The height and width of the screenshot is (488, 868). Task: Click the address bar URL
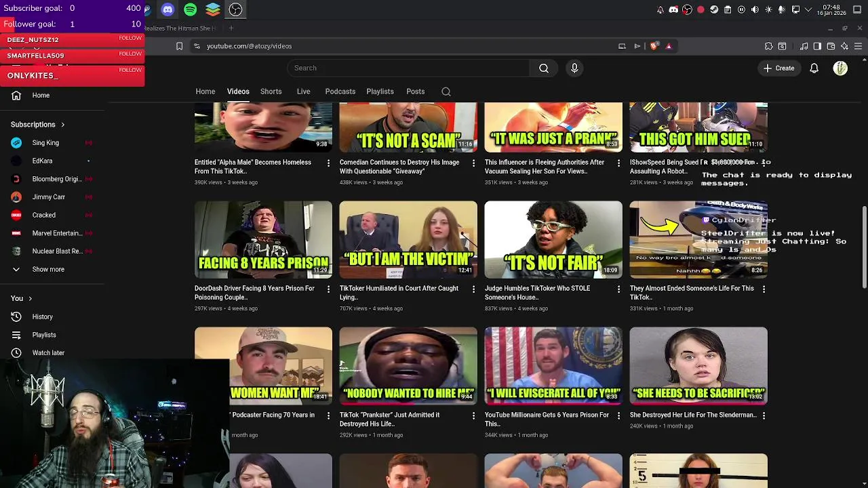click(x=249, y=46)
